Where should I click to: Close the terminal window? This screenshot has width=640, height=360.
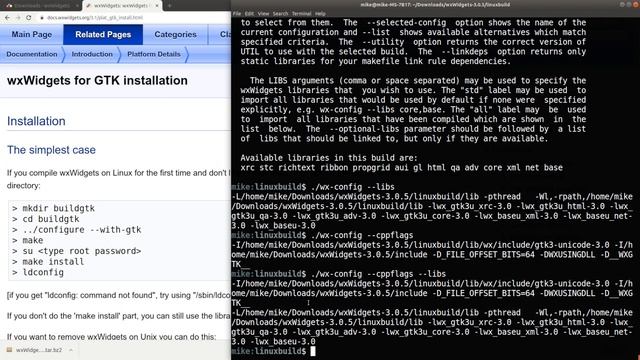pyautogui.click(x=636, y=4)
